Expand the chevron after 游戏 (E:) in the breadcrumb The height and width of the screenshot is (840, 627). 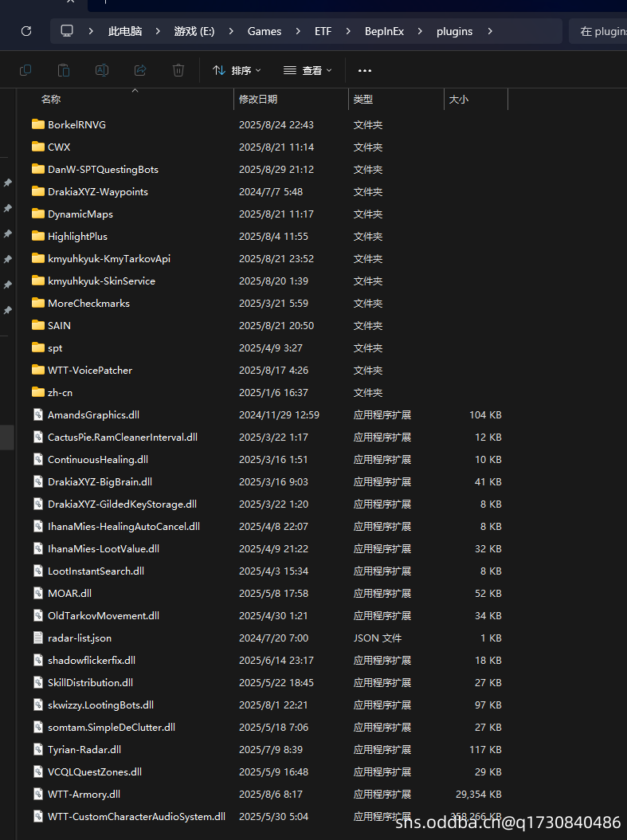click(231, 31)
